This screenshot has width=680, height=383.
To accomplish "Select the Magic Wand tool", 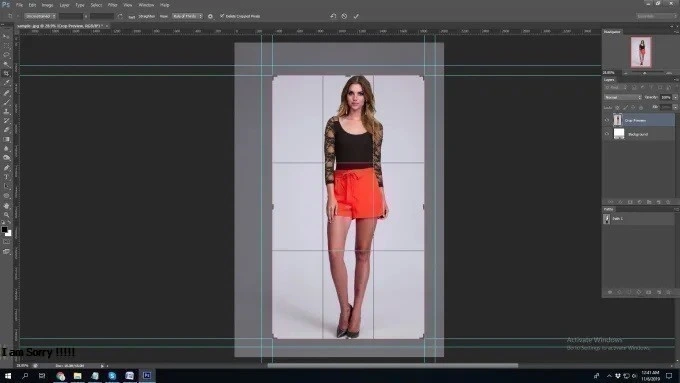I will [7, 64].
